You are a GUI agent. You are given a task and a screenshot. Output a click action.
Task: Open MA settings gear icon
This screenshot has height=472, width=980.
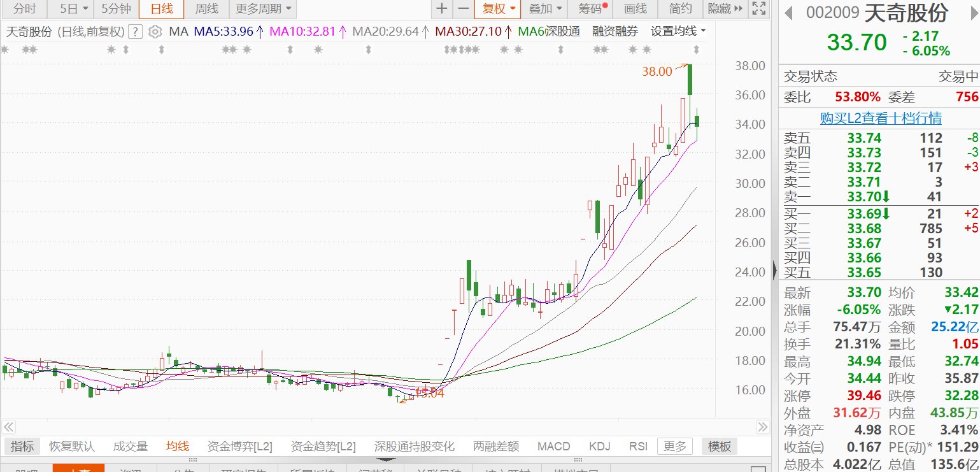point(155,31)
